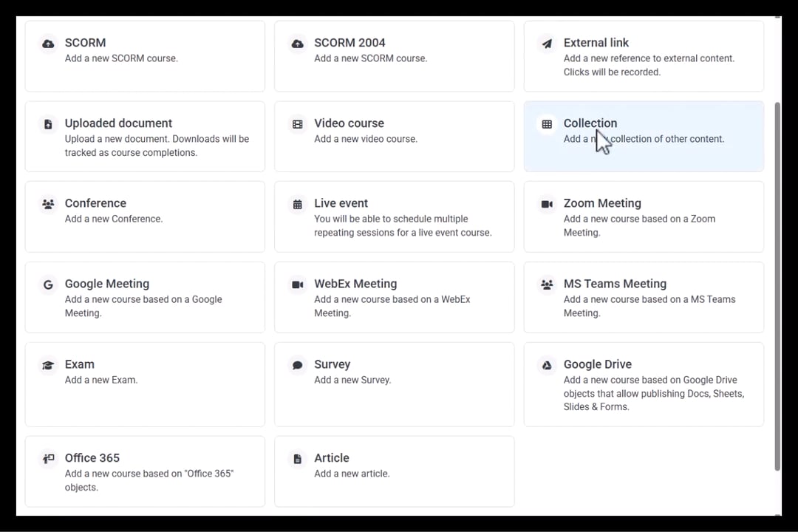Screen dimensions: 798x532
Task: Click the SCORM 2004 cloud icon
Action: [298, 44]
